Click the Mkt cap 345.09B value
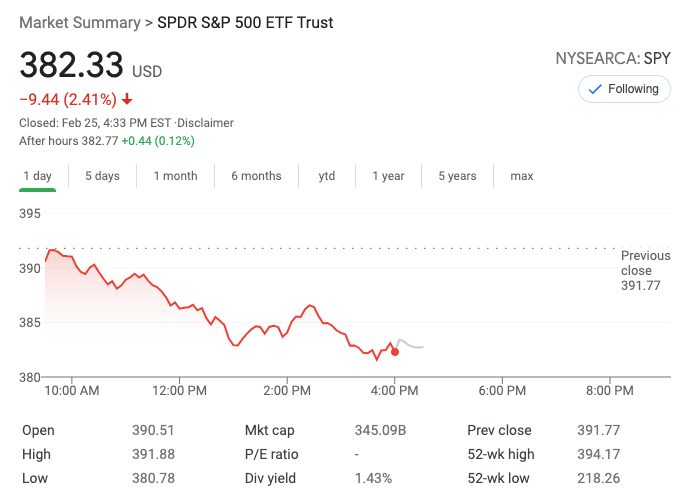The width and height of the screenshot is (698, 497). coord(380,430)
